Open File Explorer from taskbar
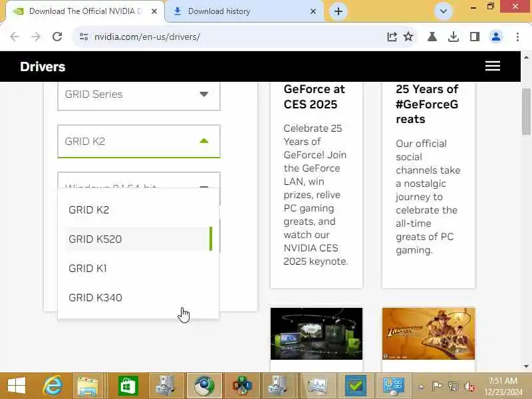The image size is (532, 399). tap(88, 386)
